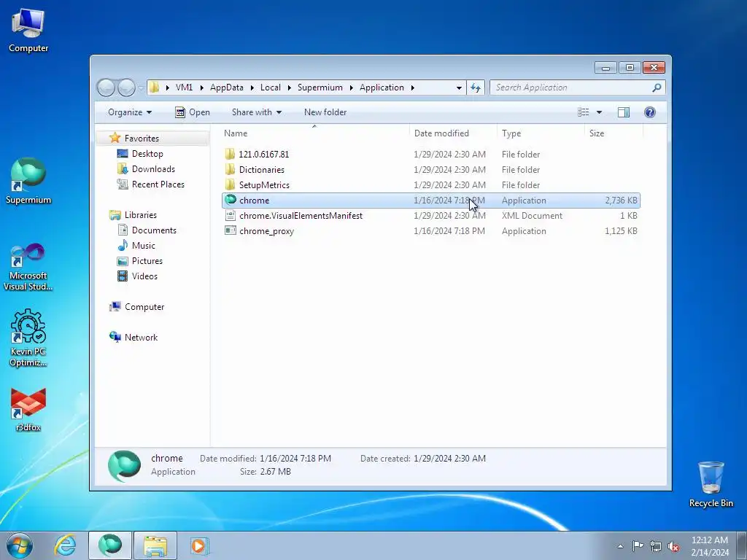Expand the view options dropdown arrow

point(600,112)
